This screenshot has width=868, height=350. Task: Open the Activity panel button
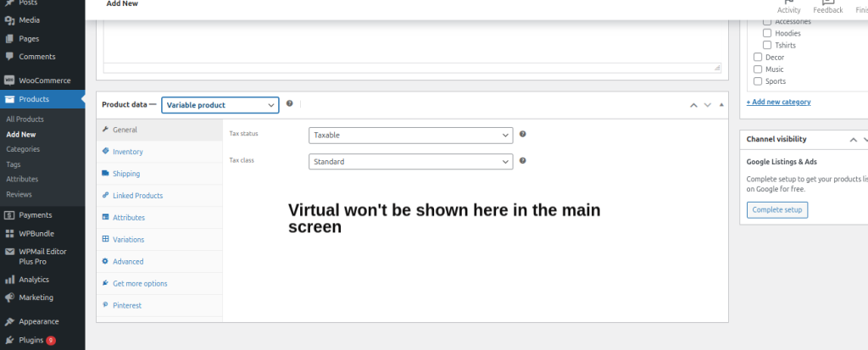pos(789,7)
